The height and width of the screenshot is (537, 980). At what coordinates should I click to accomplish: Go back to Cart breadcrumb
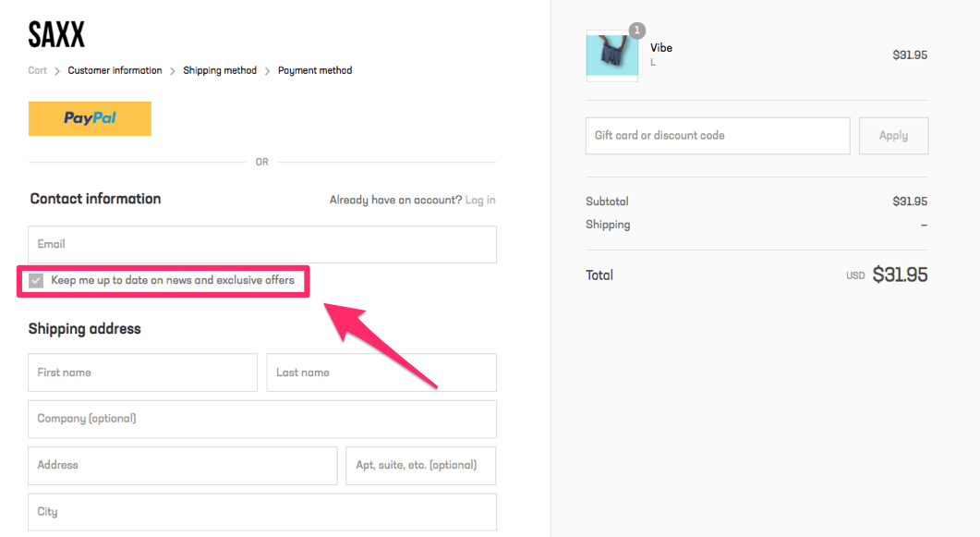[38, 70]
